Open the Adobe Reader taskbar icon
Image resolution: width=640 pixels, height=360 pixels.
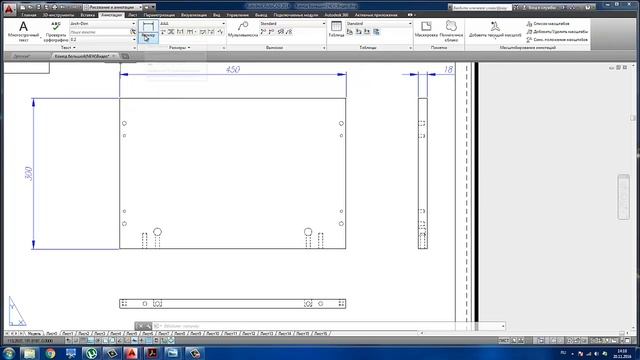pyautogui.click(x=152, y=353)
